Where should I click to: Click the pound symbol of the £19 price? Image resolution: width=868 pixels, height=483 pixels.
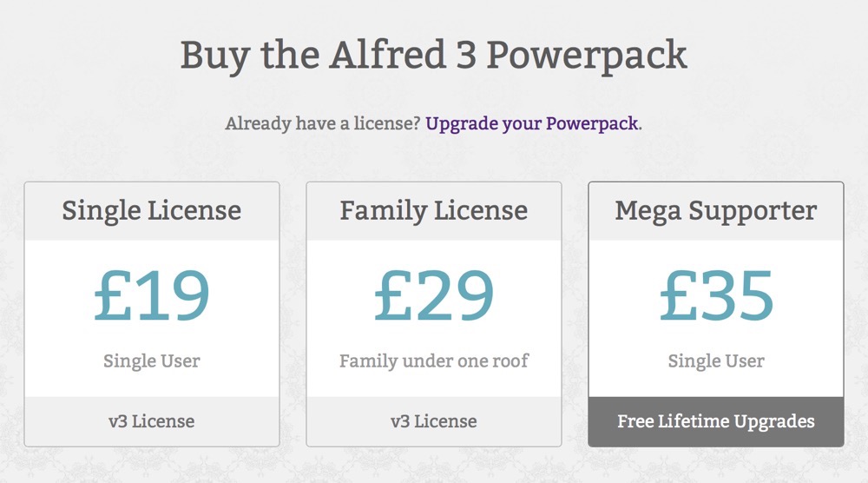tap(113, 295)
